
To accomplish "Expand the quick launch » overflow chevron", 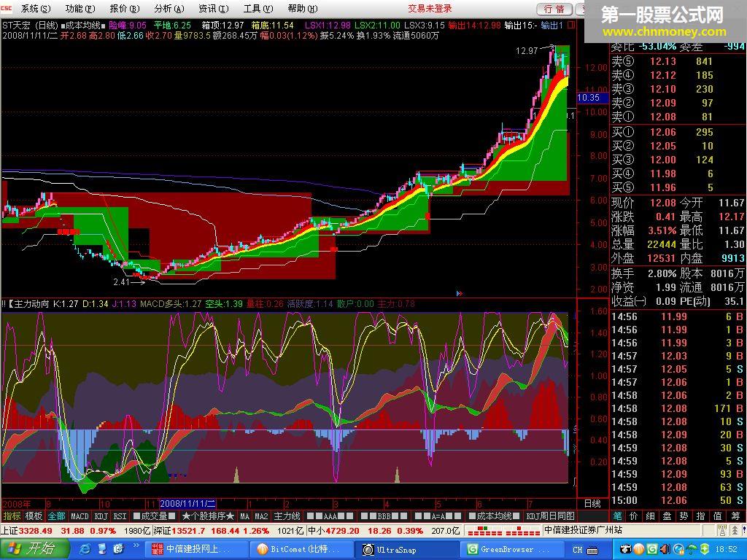I will (x=136, y=545).
